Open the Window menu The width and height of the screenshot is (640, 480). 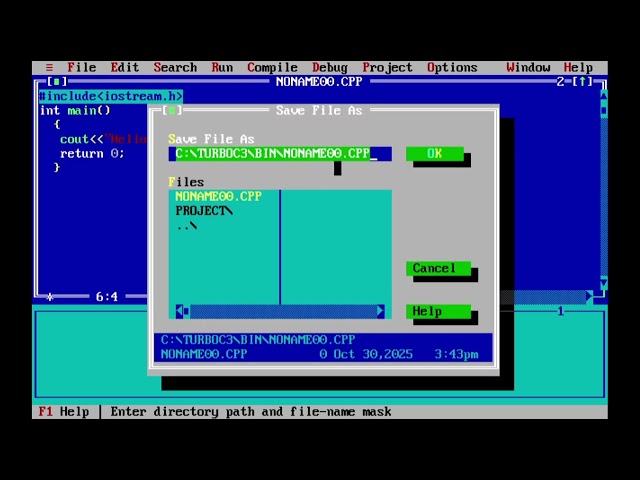coord(528,67)
